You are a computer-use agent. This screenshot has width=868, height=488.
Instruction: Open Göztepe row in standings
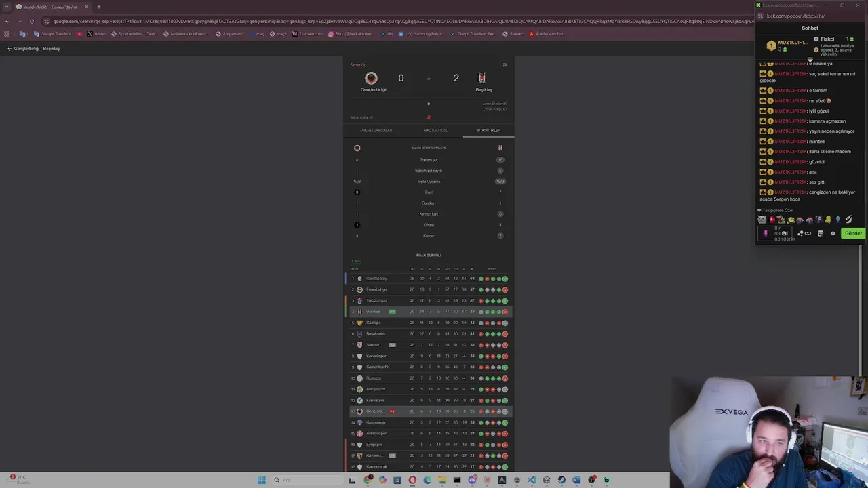pyautogui.click(x=429, y=323)
